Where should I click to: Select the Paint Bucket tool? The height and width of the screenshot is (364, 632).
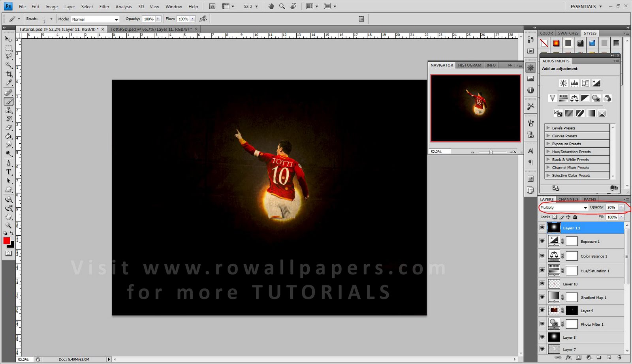point(8,136)
